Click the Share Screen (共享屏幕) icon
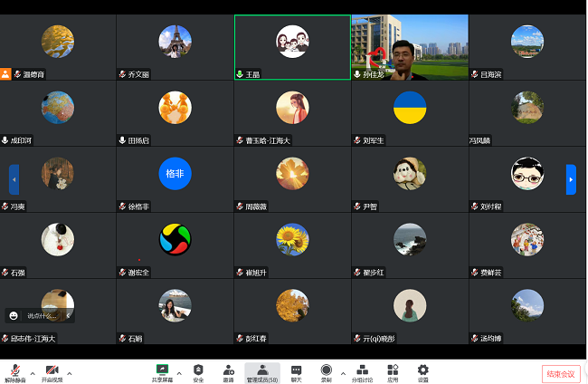588x384 pixels. [163, 370]
